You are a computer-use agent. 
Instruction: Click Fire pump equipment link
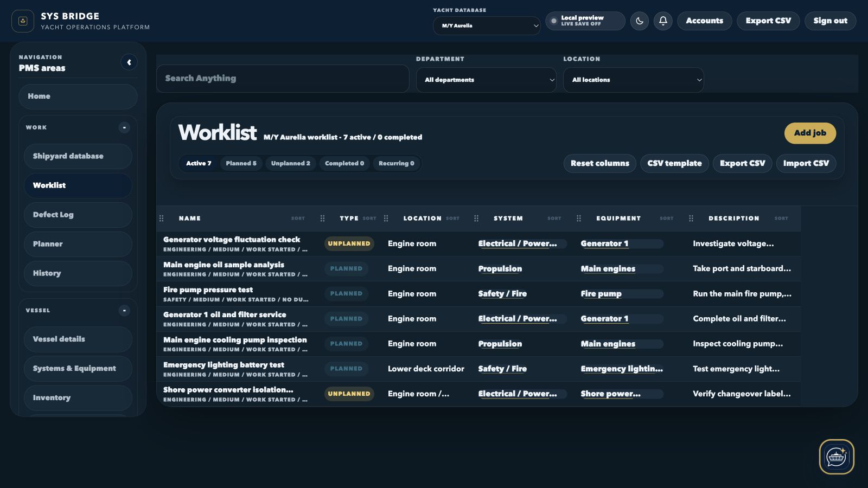tap(601, 294)
